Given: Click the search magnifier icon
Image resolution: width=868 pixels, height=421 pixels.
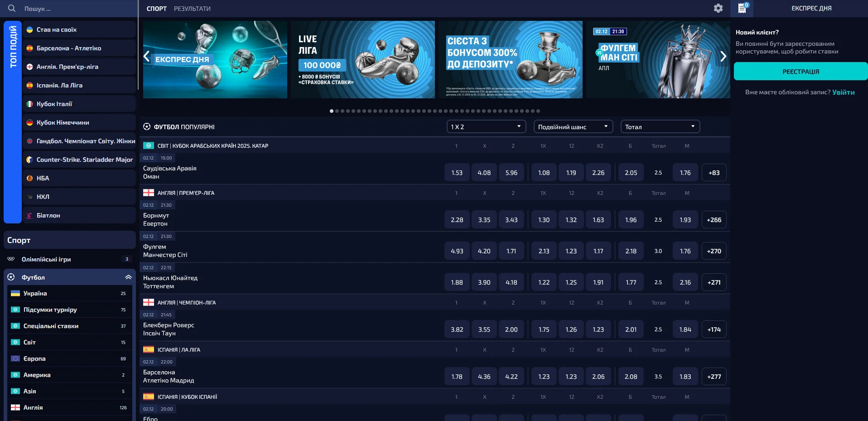Looking at the screenshot, I should click(12, 8).
